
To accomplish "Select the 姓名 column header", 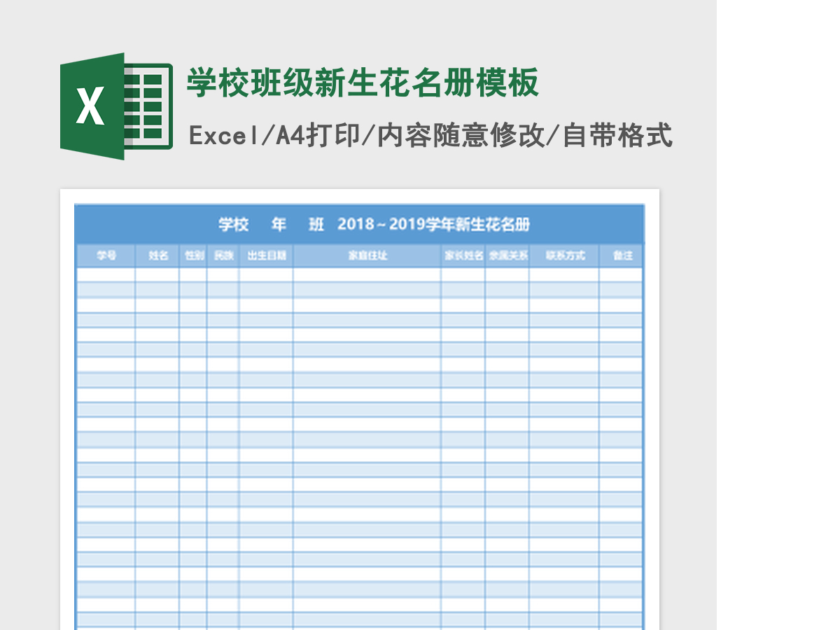I will click(x=157, y=255).
